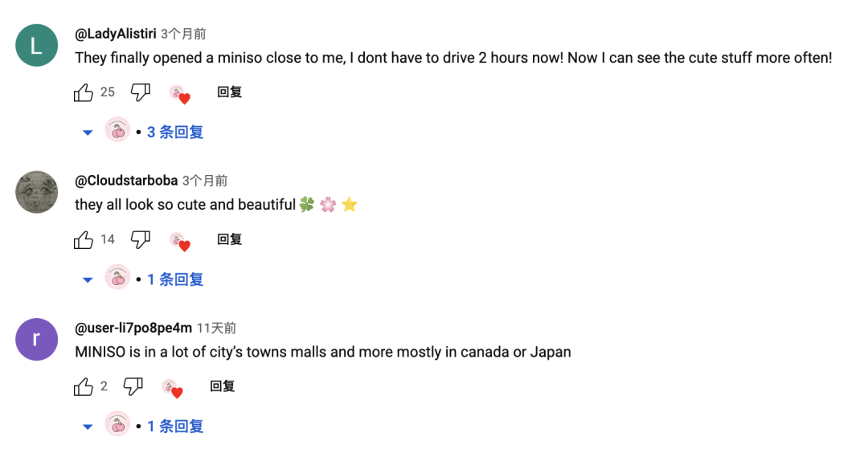
Task: Expand 1 条回复 under Cloudstarboba's comment
Action: coord(174,280)
